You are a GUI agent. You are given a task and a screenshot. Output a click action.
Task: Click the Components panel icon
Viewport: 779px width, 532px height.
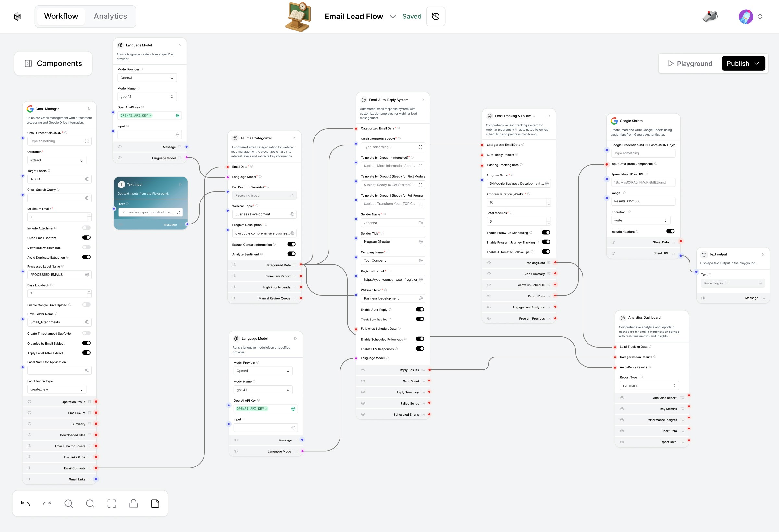[x=29, y=63]
